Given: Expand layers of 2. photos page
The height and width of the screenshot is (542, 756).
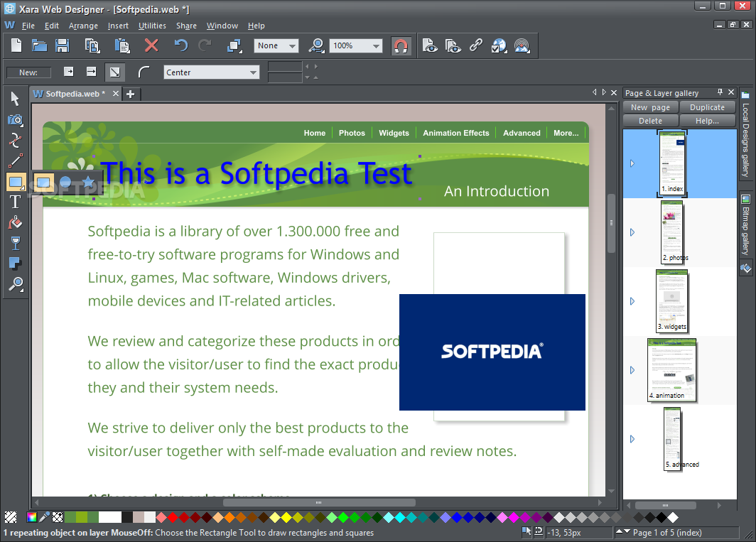Looking at the screenshot, I should tap(632, 232).
